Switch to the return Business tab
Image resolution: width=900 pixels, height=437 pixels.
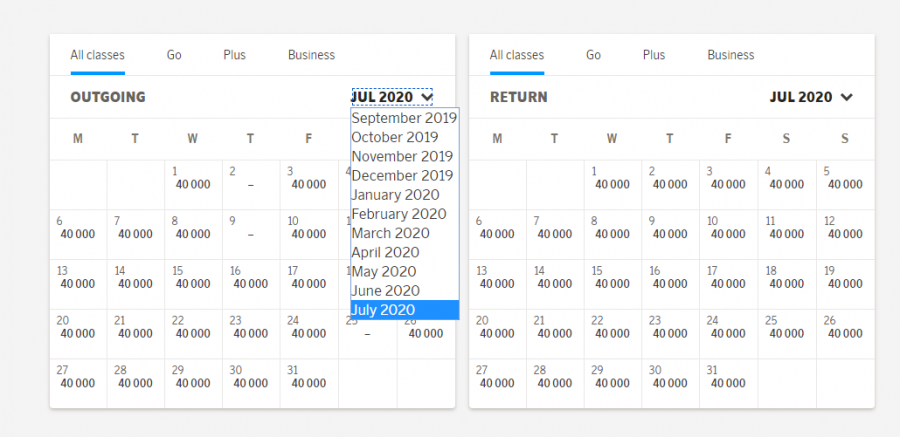[x=731, y=55]
